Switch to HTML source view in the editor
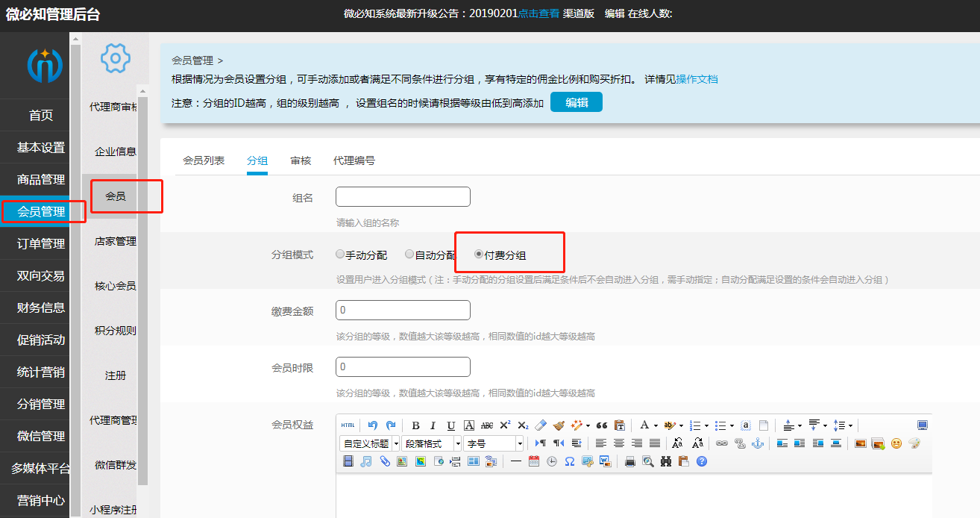980x518 pixels. point(348,425)
